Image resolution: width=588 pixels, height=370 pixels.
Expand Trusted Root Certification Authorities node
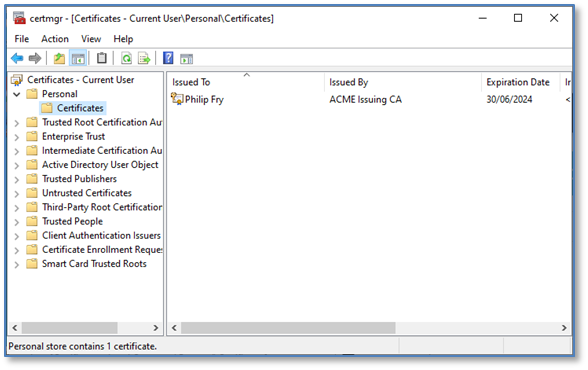[16, 123]
